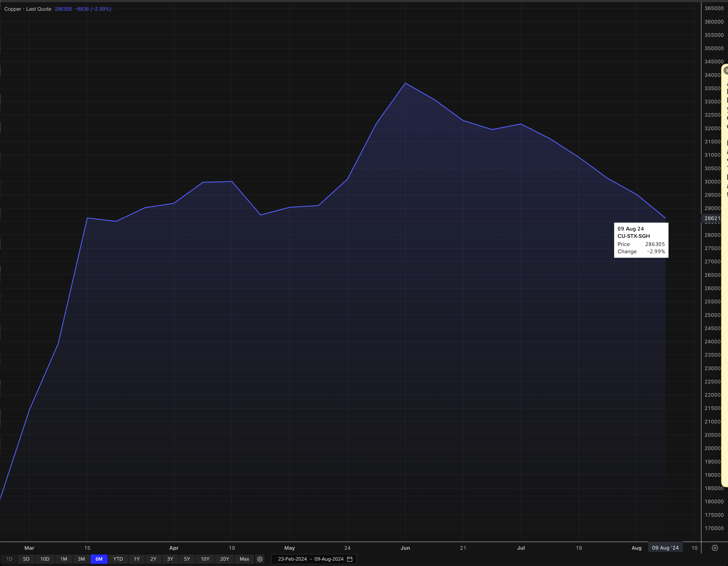Screen dimensions: 728x566
Task: Switch to the 1M range
Action: click(64, 559)
